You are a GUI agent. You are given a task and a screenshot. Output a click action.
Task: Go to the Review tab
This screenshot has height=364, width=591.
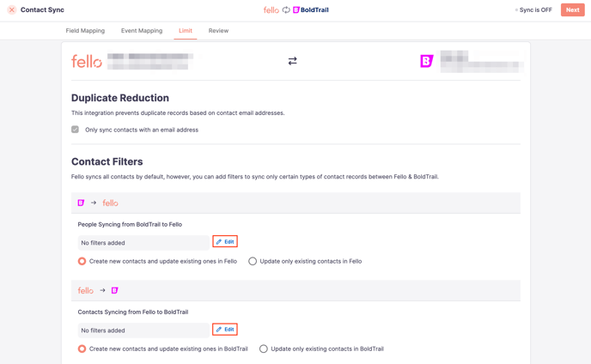[218, 31]
